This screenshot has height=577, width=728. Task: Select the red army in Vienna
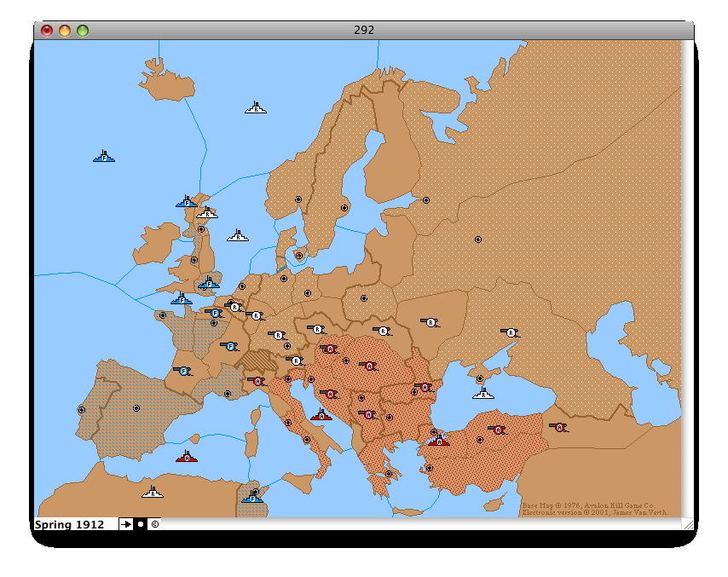(x=330, y=349)
